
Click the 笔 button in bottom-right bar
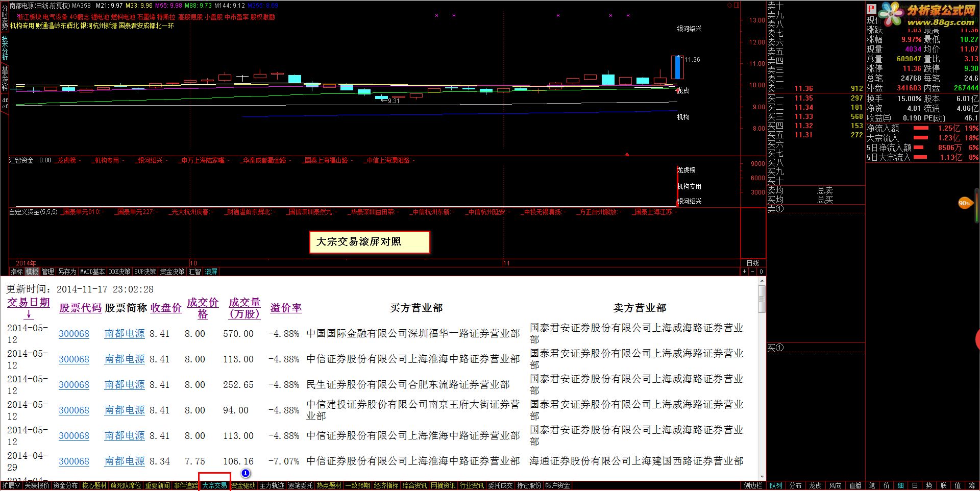pos(872,485)
